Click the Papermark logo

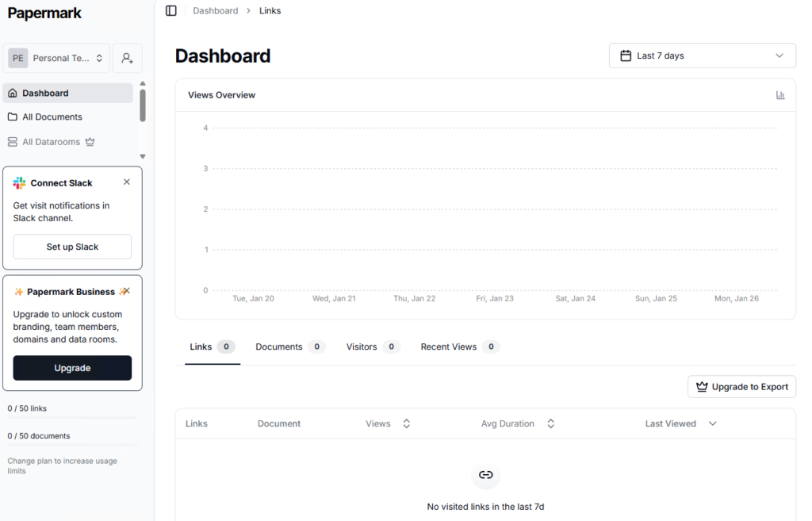pos(44,13)
